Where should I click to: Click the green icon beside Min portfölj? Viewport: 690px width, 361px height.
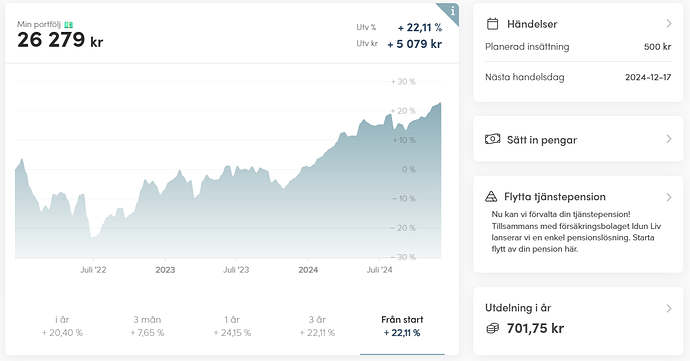pyautogui.click(x=69, y=25)
